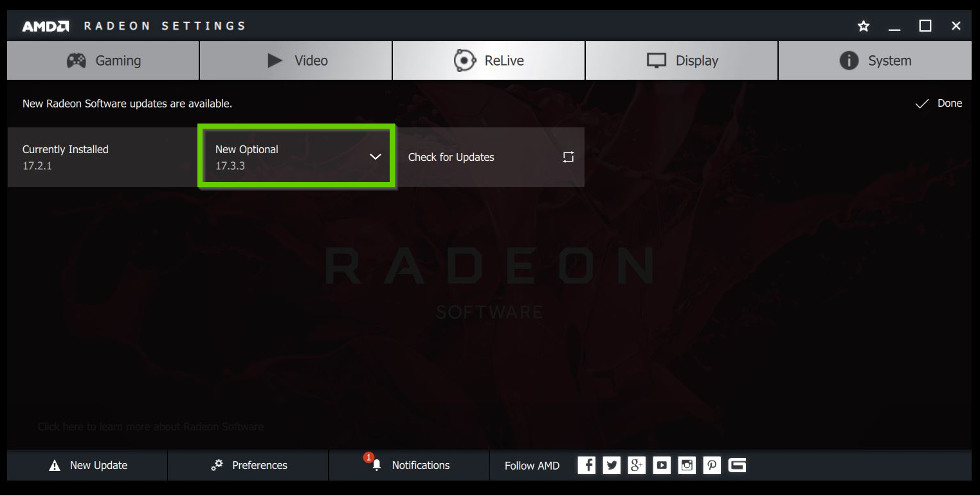Screen dimensions: 980x496
Task: Close the Radeon Settings window
Action: pos(956,26)
